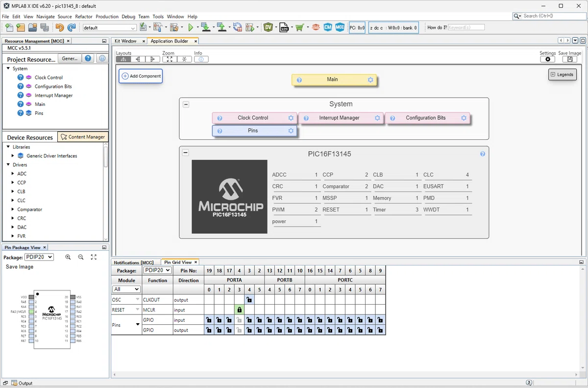Click Output in the status bar
The height and width of the screenshot is (388, 588).
[x=25, y=383]
